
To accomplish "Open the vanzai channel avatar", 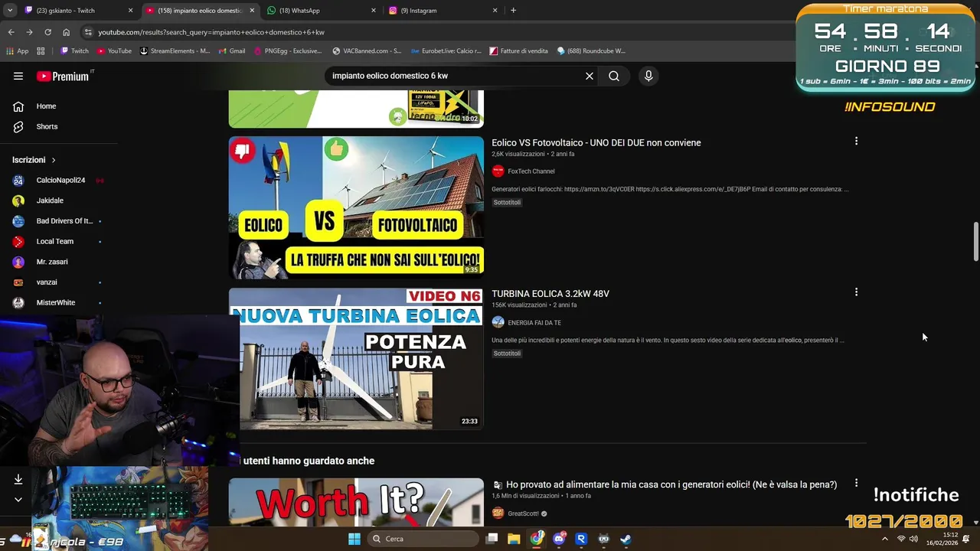I will 18,282.
